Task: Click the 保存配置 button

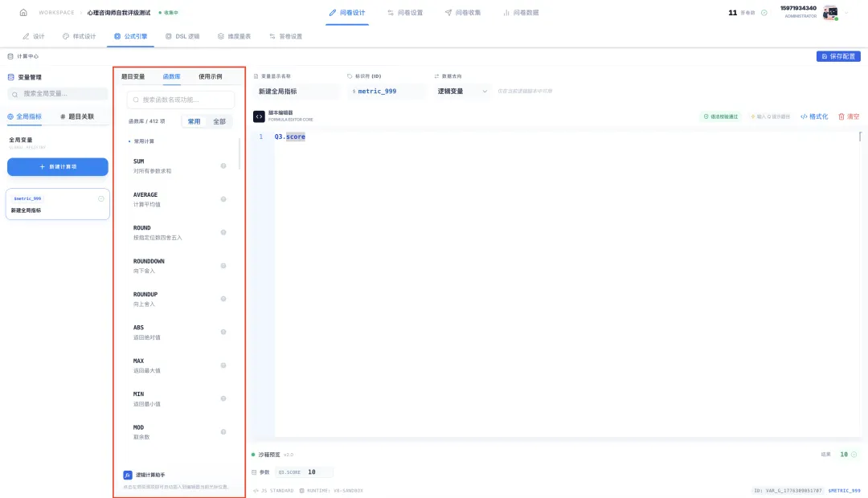Action: point(838,56)
